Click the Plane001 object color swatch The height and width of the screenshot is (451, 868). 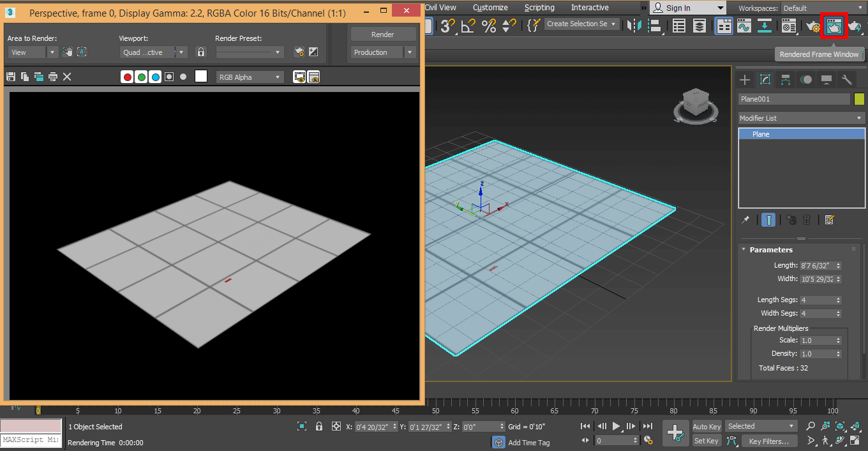(x=859, y=99)
